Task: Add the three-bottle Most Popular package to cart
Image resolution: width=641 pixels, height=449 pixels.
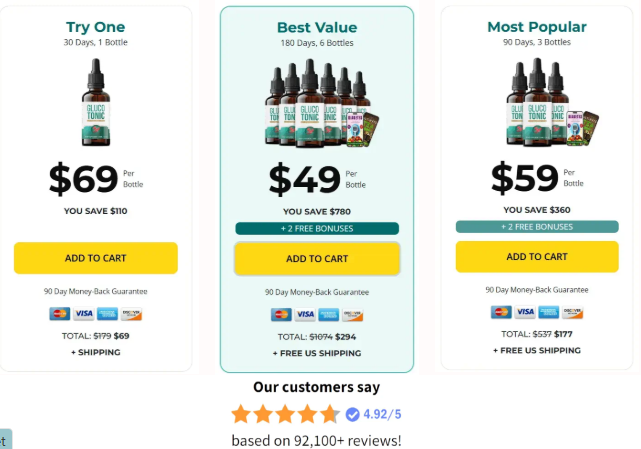Action: click(x=537, y=257)
